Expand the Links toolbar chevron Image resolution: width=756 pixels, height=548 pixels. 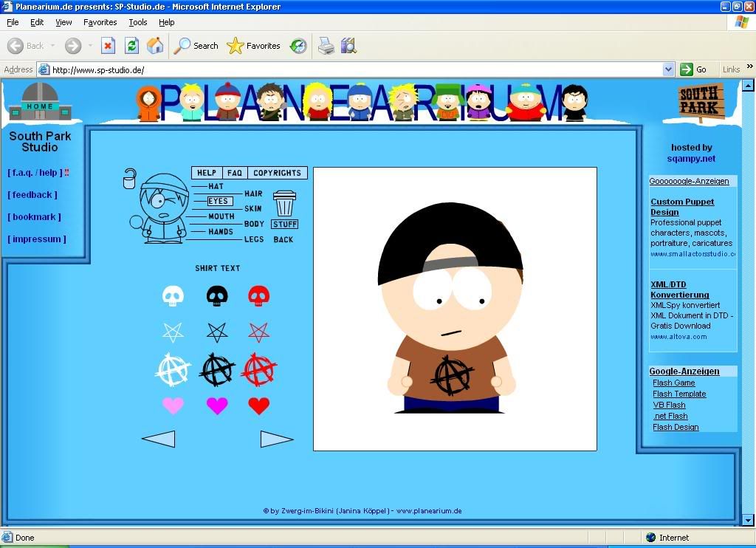(x=750, y=66)
